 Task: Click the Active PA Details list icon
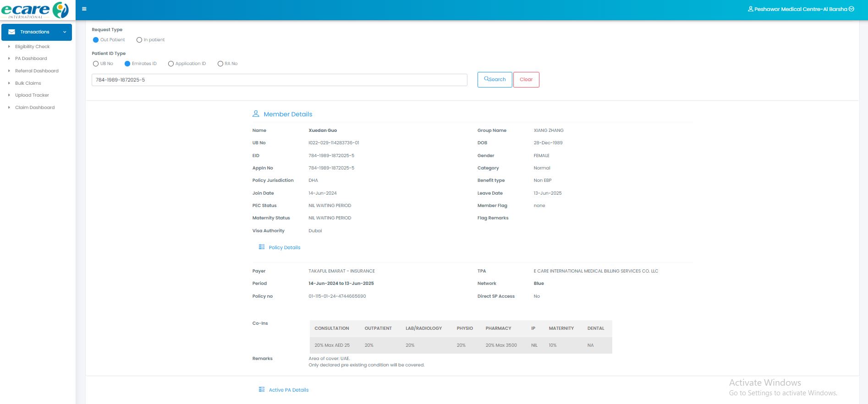click(262, 389)
